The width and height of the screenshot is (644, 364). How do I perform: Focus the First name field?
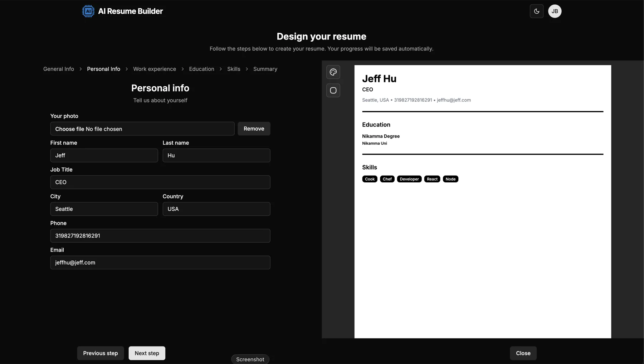[x=104, y=155]
